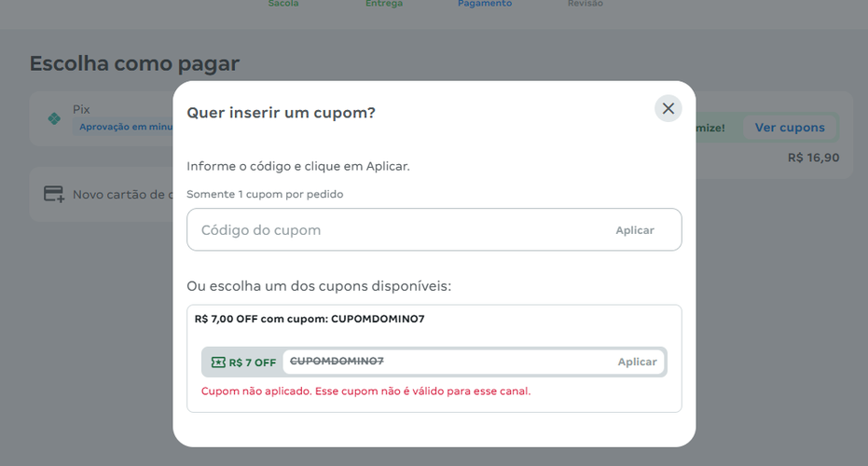Go to the Revisão step
The height and width of the screenshot is (466, 868).
point(586,4)
